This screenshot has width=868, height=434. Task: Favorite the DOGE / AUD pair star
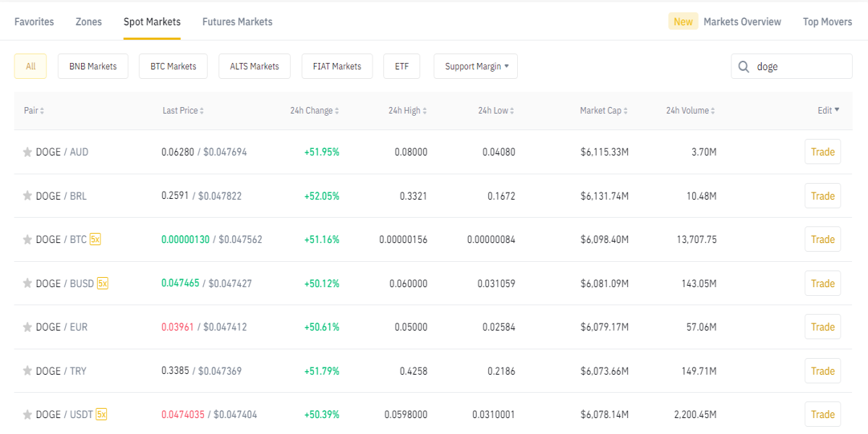(x=27, y=152)
